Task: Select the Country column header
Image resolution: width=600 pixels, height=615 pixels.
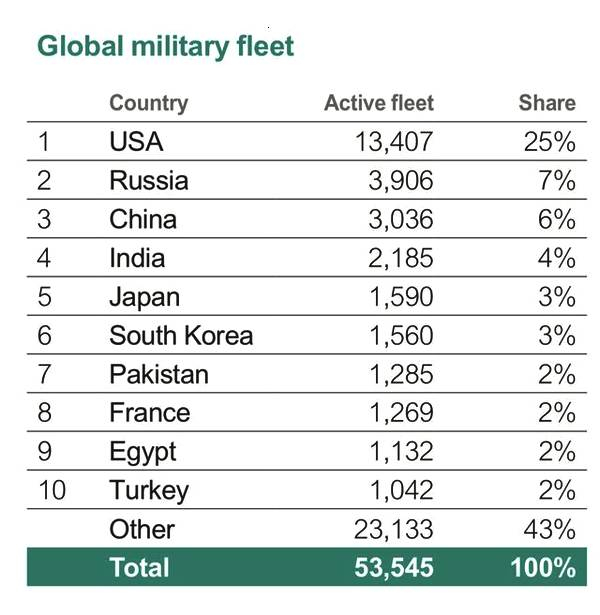Action: 148,103
